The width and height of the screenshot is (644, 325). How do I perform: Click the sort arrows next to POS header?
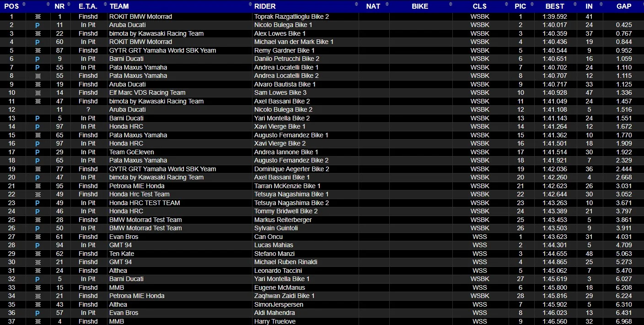[24, 5]
